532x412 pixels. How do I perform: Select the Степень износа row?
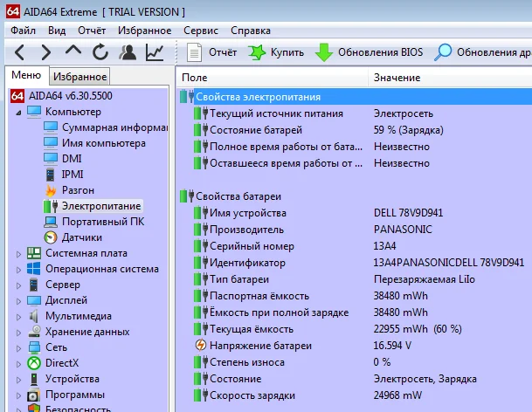[355, 362]
